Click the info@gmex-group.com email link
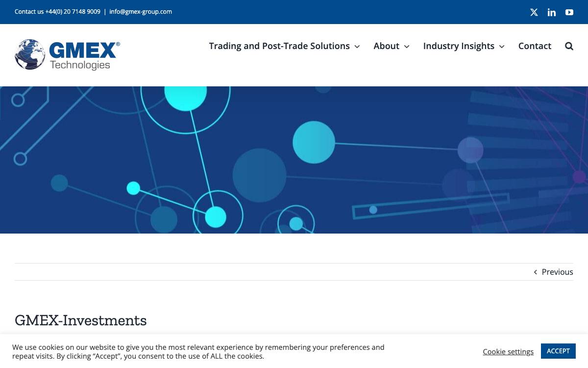The height and width of the screenshot is (368, 588). (x=141, y=12)
